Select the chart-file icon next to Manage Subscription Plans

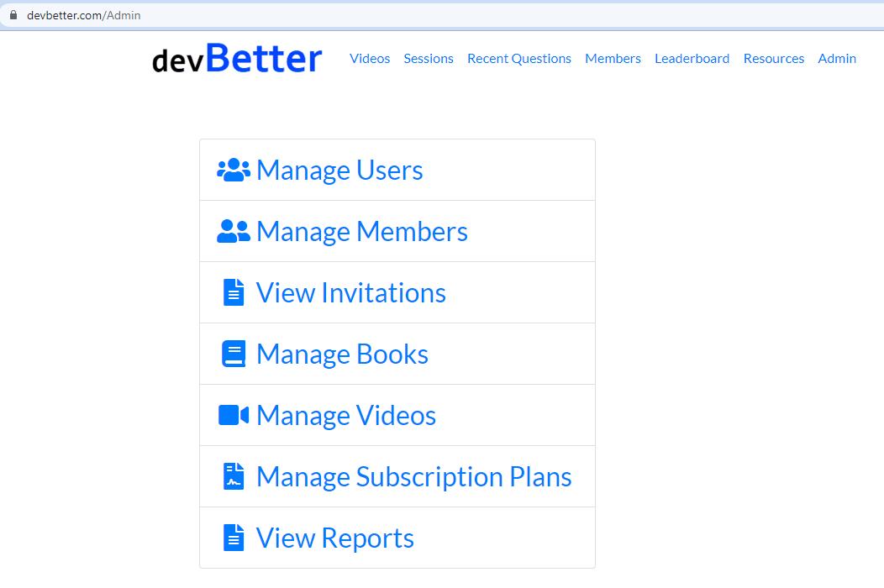[233, 475]
